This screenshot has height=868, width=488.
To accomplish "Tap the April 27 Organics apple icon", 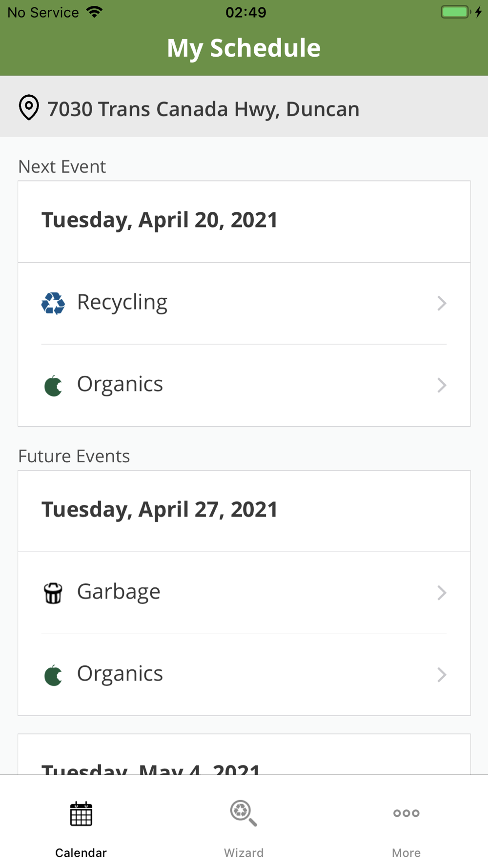I will (53, 675).
